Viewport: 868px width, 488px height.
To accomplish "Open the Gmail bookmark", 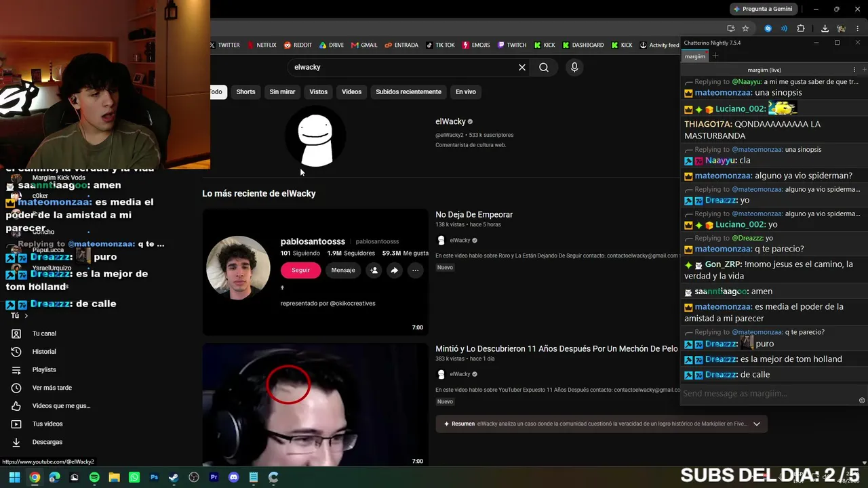I will point(364,45).
